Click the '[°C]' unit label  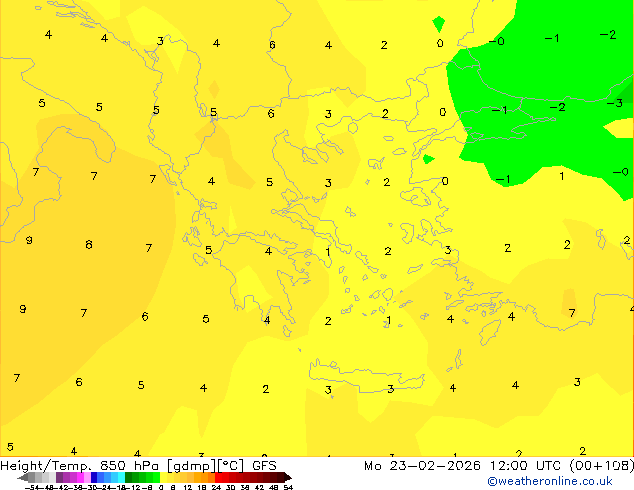pos(230,466)
